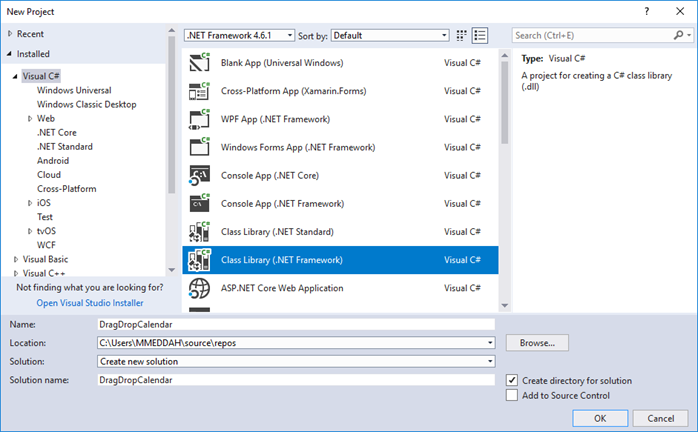This screenshot has height=432, width=698.
Task: Click the Class Library (.NET Standard) icon
Action: click(199, 232)
